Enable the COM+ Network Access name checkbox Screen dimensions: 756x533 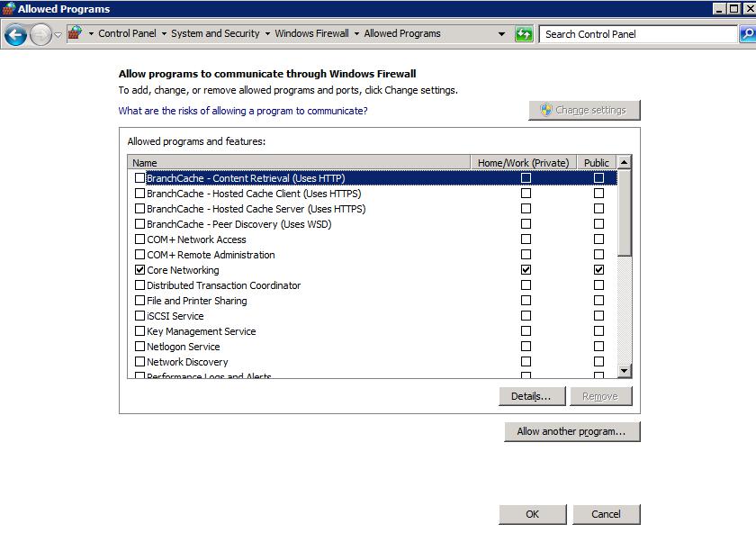[x=139, y=239]
